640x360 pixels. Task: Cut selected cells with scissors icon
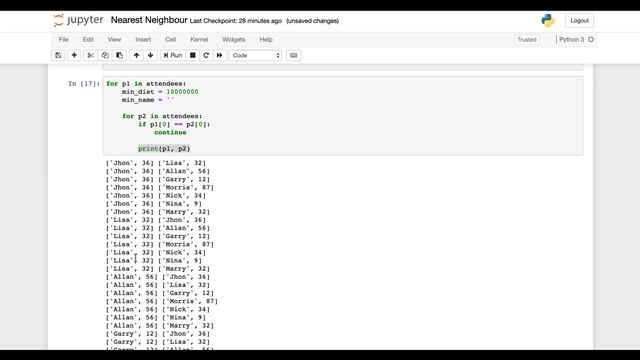click(x=90, y=55)
